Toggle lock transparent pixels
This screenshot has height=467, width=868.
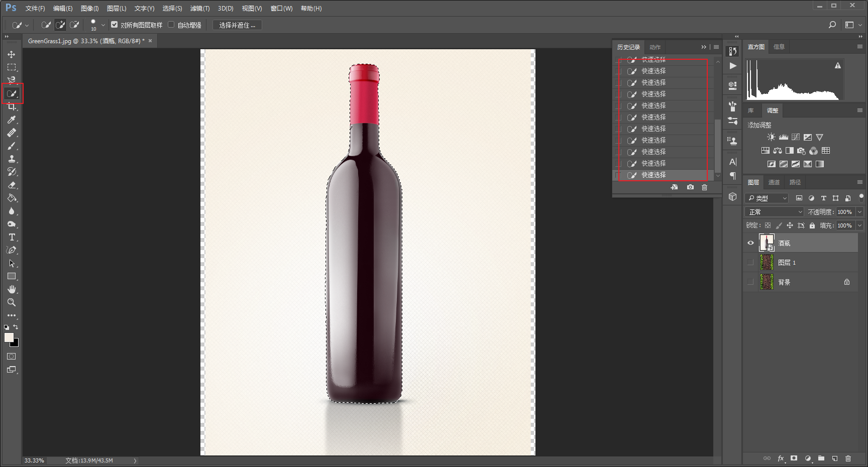(768, 225)
